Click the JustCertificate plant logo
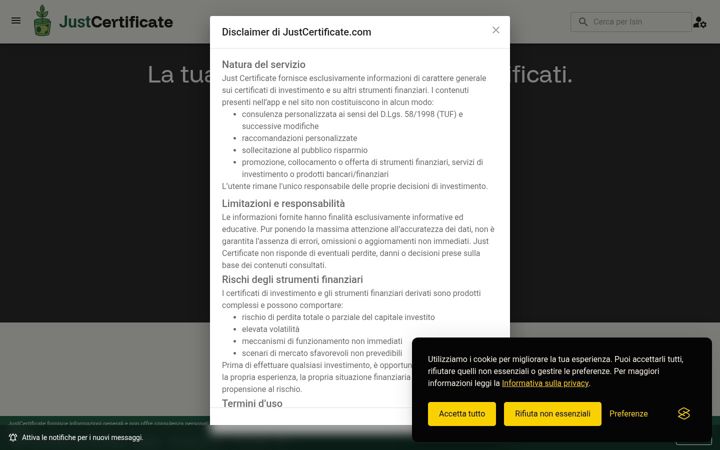 [x=42, y=21]
